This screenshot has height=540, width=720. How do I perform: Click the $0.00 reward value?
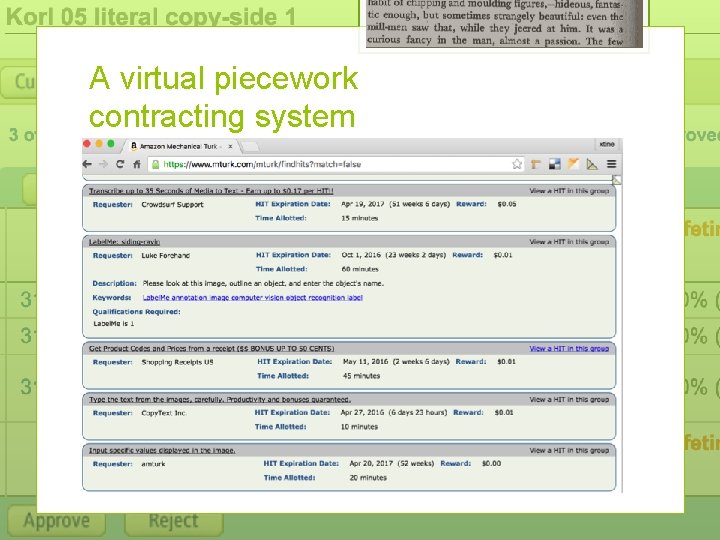pyautogui.click(x=491, y=464)
